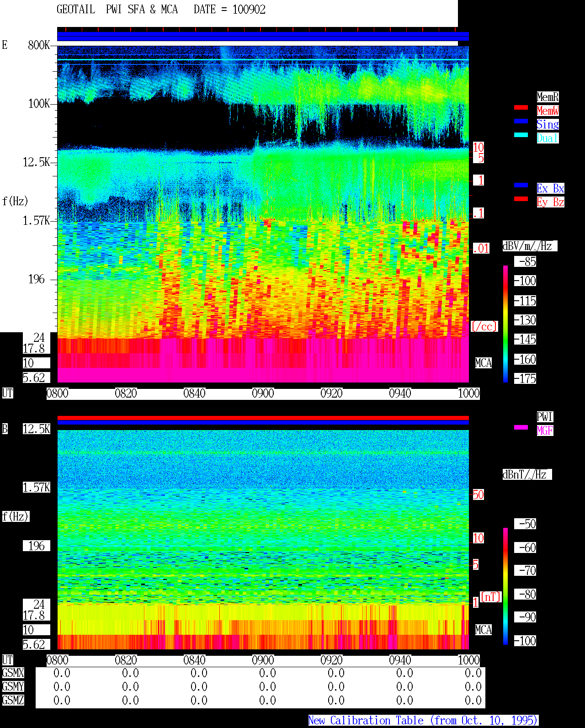Screen dimensions: 585x728
Task: Click the red MemW legend swatch
Action: tap(521, 107)
